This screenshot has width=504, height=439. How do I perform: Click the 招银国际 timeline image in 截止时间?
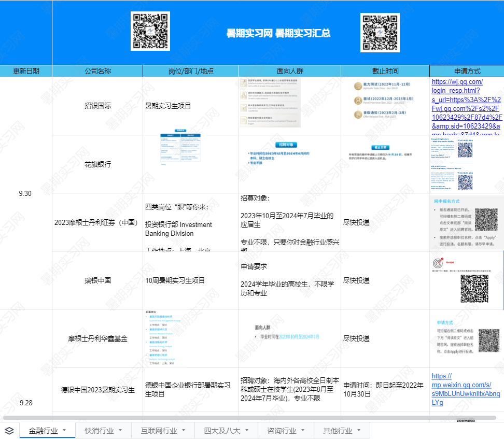click(384, 100)
